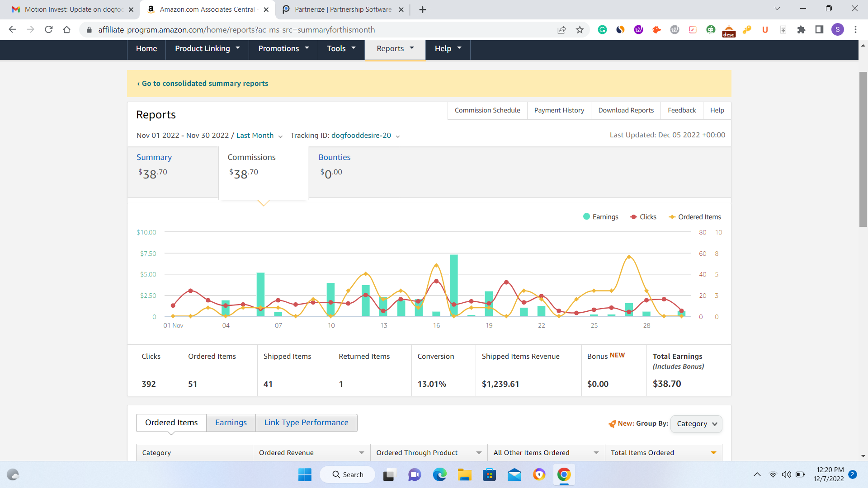Bookmark this page with the star icon
This screenshot has height=488, width=868.
tap(580, 30)
